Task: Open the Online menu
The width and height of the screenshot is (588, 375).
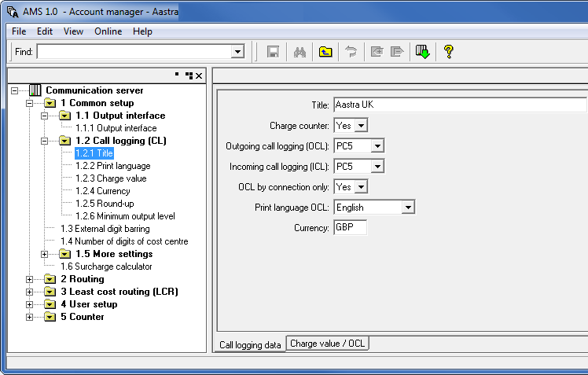Action: click(108, 31)
